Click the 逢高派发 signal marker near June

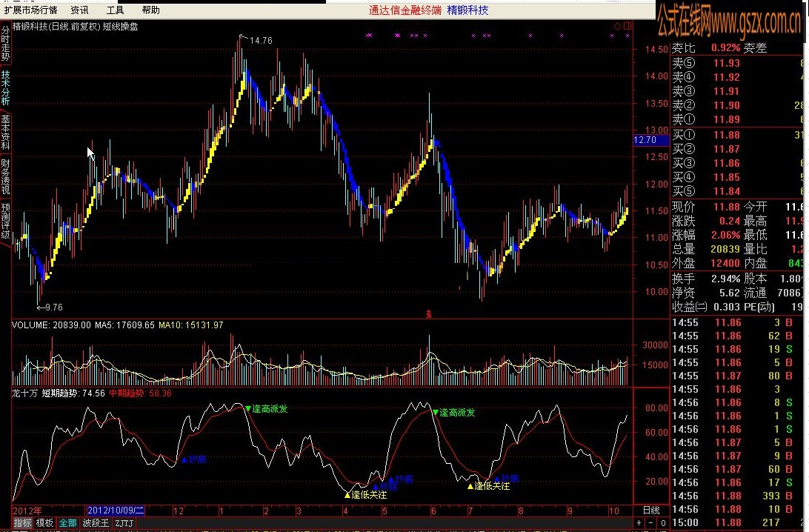(x=455, y=412)
